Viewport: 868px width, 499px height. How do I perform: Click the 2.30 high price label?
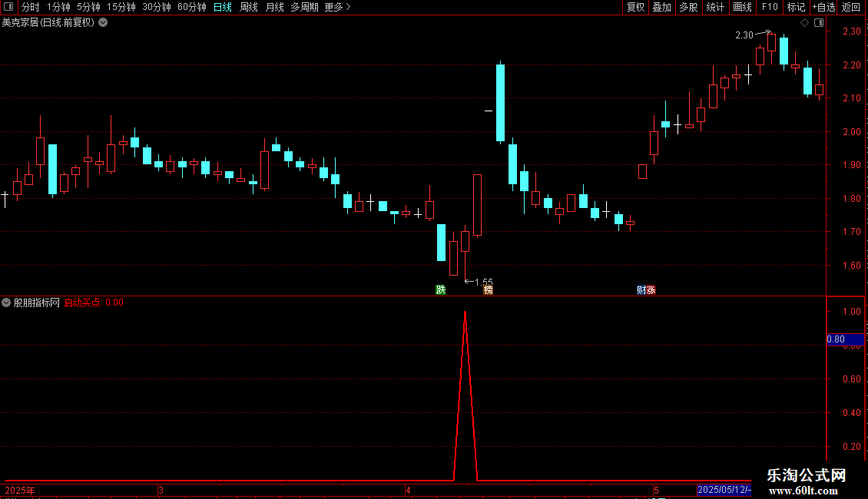(x=744, y=35)
